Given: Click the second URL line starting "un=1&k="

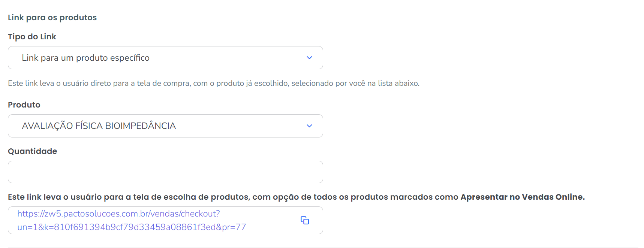Looking at the screenshot, I should click(x=131, y=227).
